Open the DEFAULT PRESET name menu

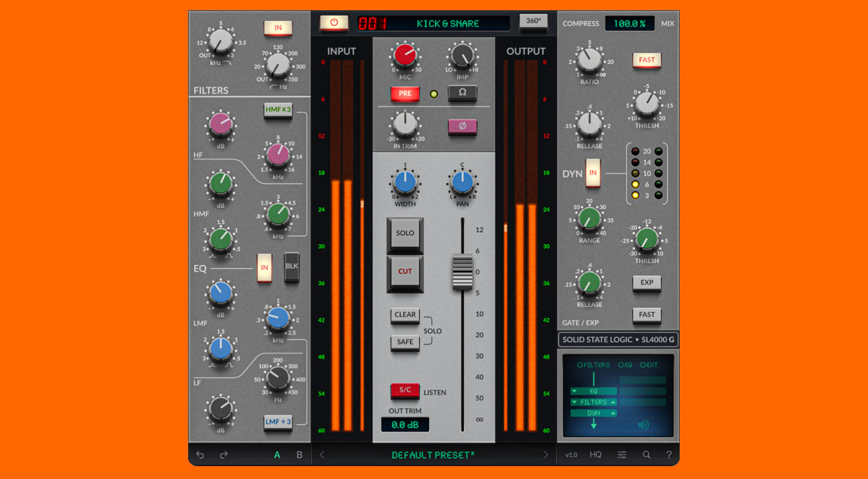(433, 455)
